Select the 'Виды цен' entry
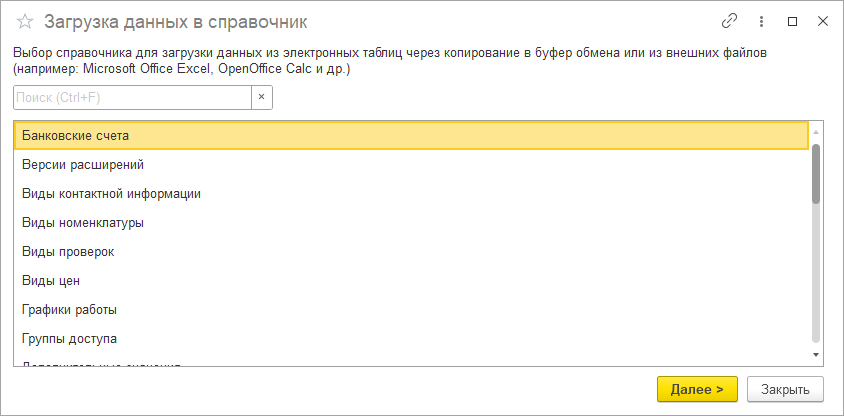 (51, 280)
